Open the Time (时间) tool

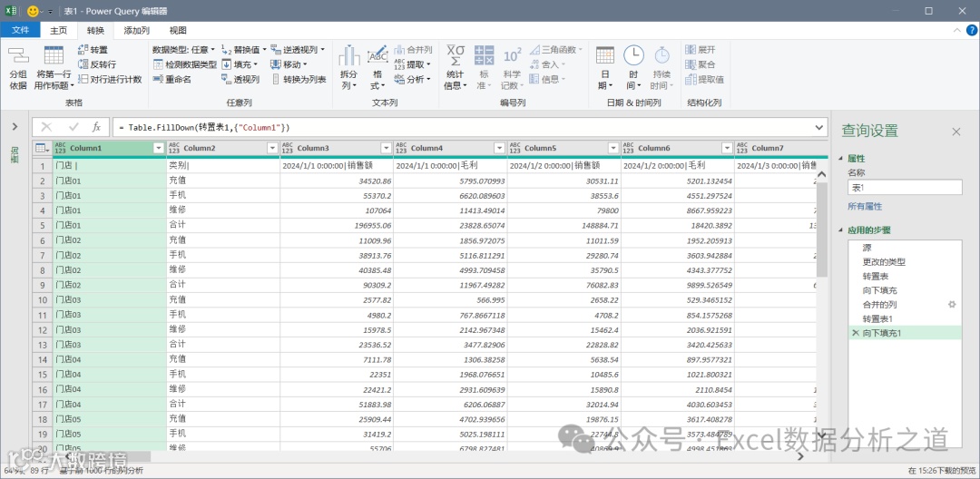633,67
